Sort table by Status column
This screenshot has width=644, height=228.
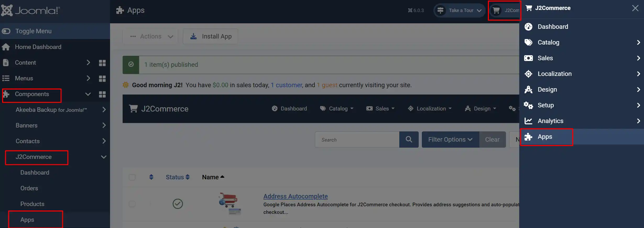[x=178, y=177]
